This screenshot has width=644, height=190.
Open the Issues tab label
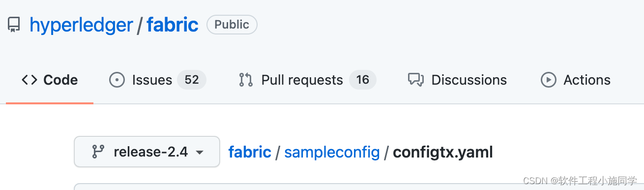point(152,80)
